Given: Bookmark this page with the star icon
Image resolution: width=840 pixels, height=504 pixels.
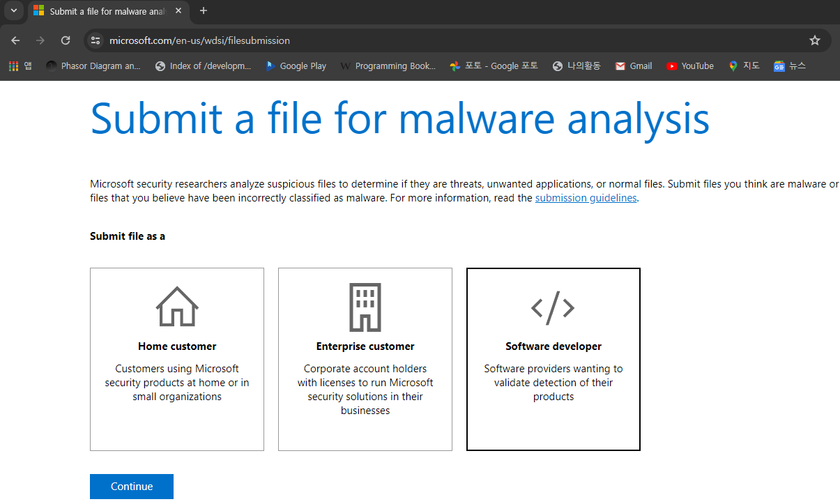Looking at the screenshot, I should pyautogui.click(x=815, y=40).
